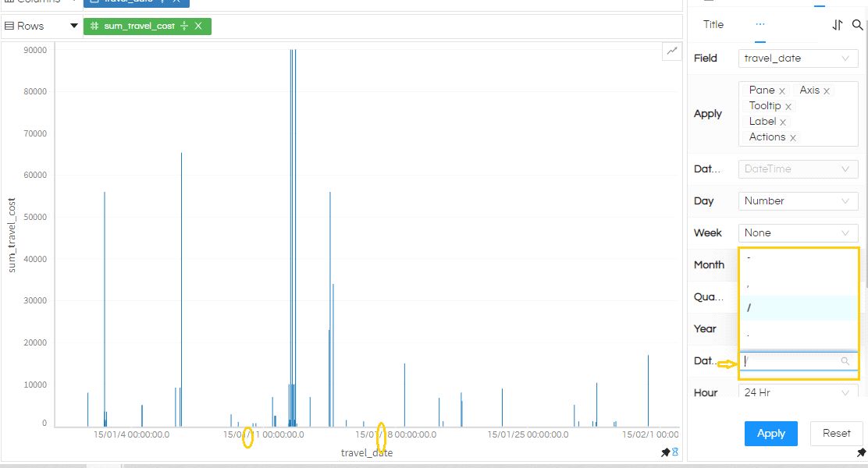Click the travel_date axis title
The image size is (868, 468).
click(x=366, y=453)
